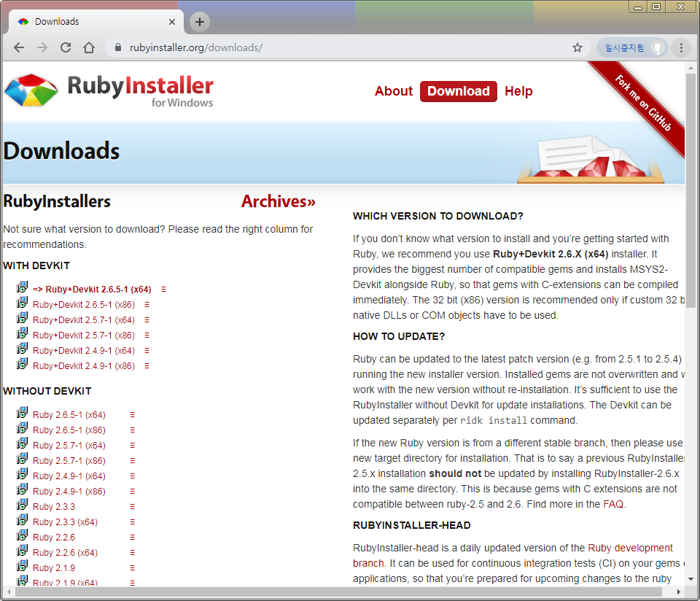Select the Download nav button
The width and height of the screenshot is (700, 601).
(x=459, y=91)
